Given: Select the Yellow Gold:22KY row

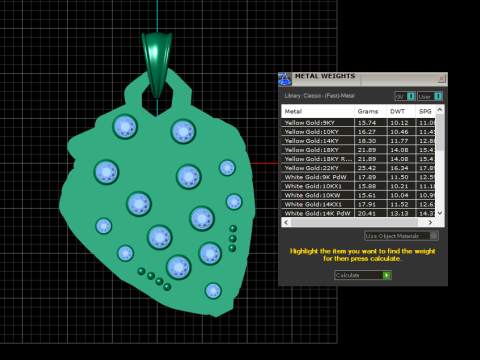Looking at the screenshot, I should pos(358,168).
